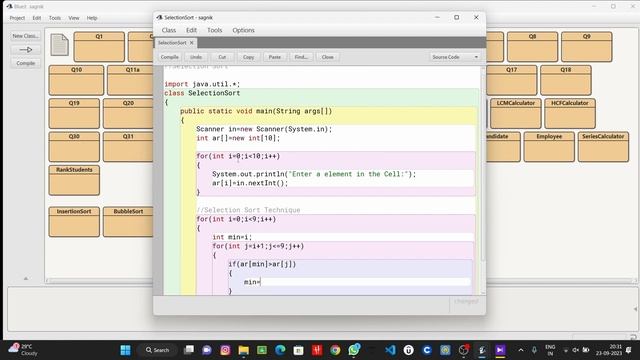Open File Explorer from the taskbar
The width and height of the screenshot is (640, 360).
click(x=244, y=350)
